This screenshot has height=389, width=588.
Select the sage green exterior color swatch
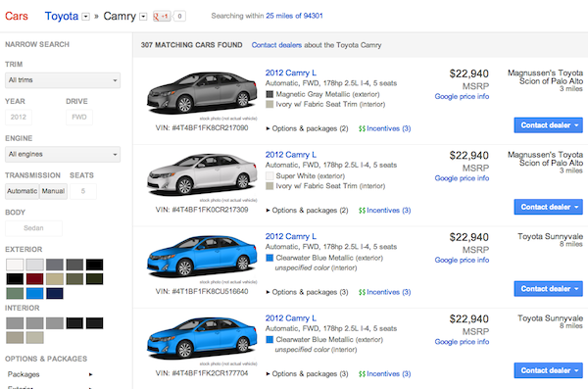15,293
